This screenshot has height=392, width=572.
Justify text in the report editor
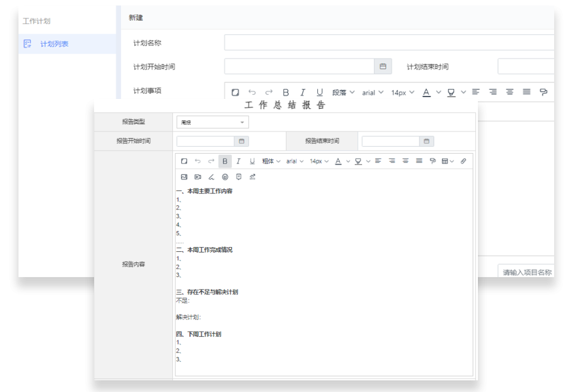(419, 160)
